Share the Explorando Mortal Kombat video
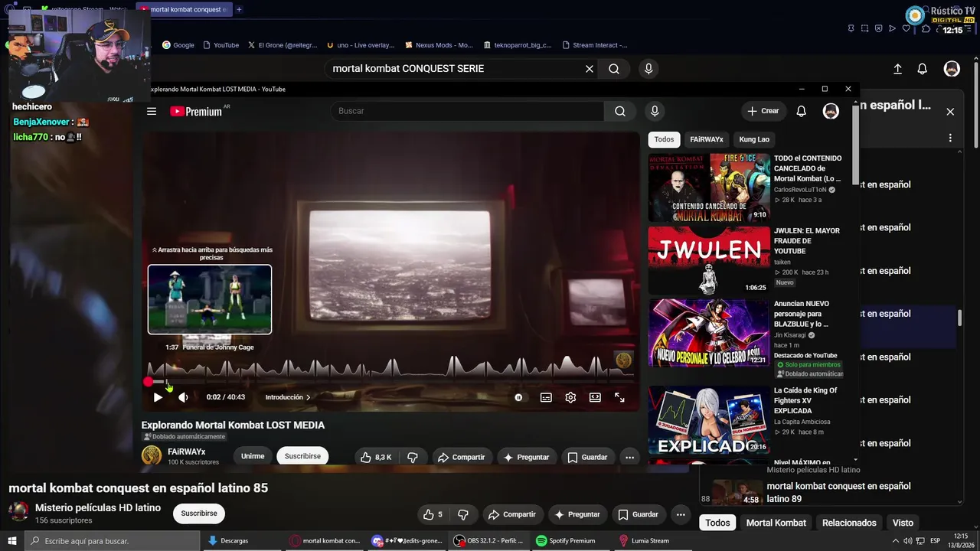This screenshot has height=551, width=980. coord(461,457)
